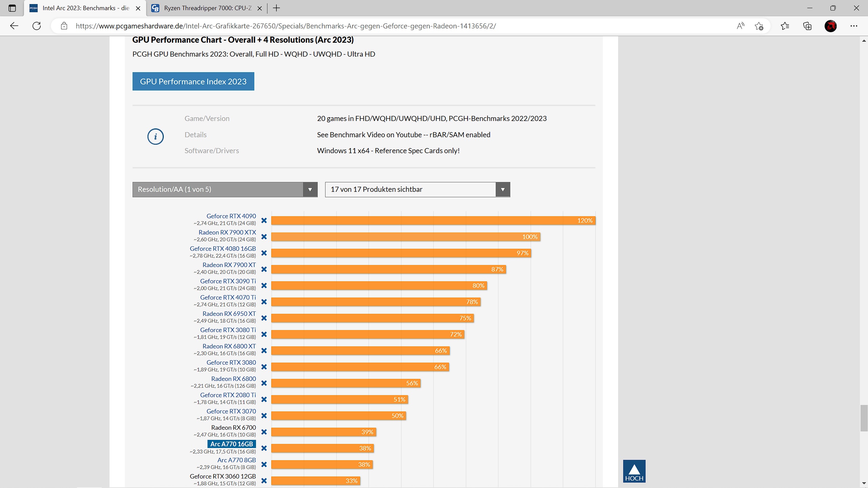The image size is (868, 488).
Task: Click GPU Performance Index 2023 button
Action: coord(193,81)
